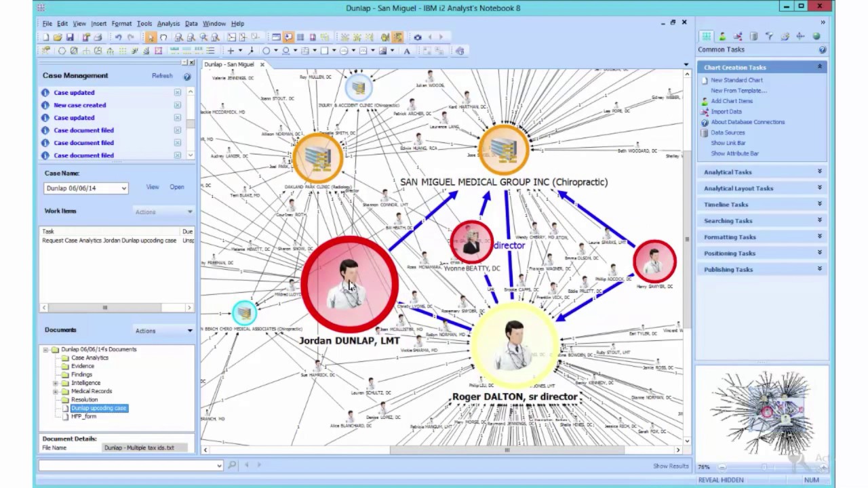Open the green globe pane icon
The height and width of the screenshot is (488, 868).
coord(816,37)
